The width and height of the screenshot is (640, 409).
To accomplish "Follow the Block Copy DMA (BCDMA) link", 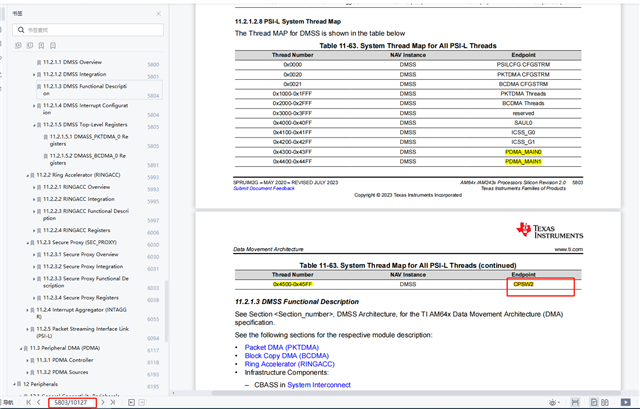I will point(287,356).
